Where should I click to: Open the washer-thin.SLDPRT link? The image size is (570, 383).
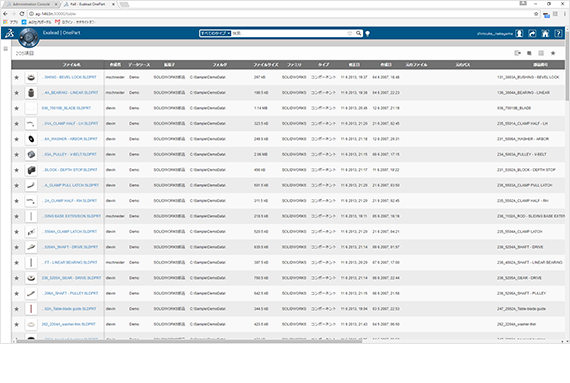pos(69,324)
